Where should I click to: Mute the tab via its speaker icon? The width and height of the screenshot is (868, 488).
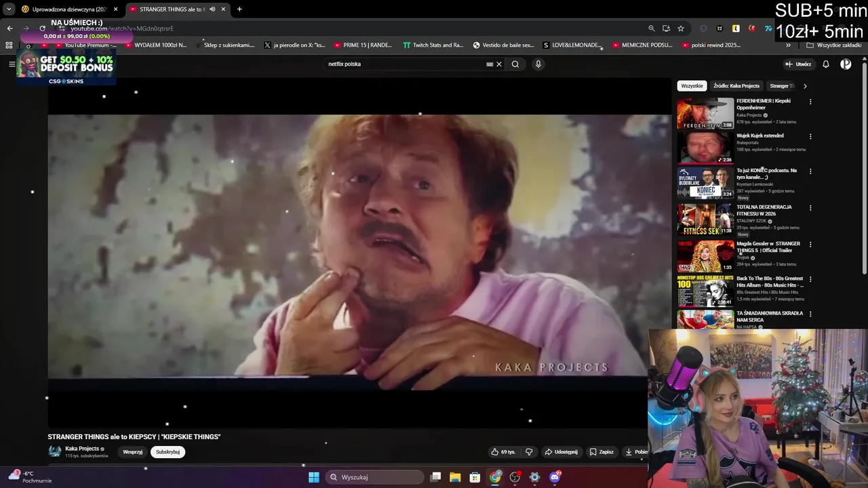(x=212, y=9)
